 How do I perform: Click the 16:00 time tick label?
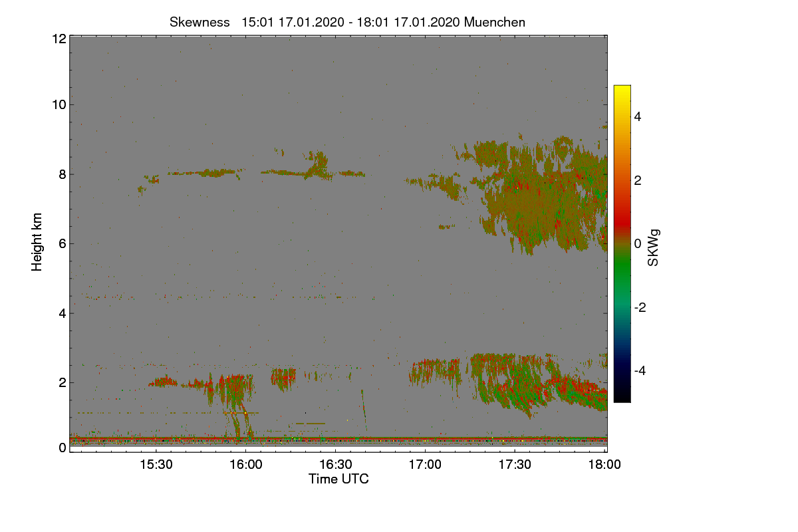[x=245, y=465]
